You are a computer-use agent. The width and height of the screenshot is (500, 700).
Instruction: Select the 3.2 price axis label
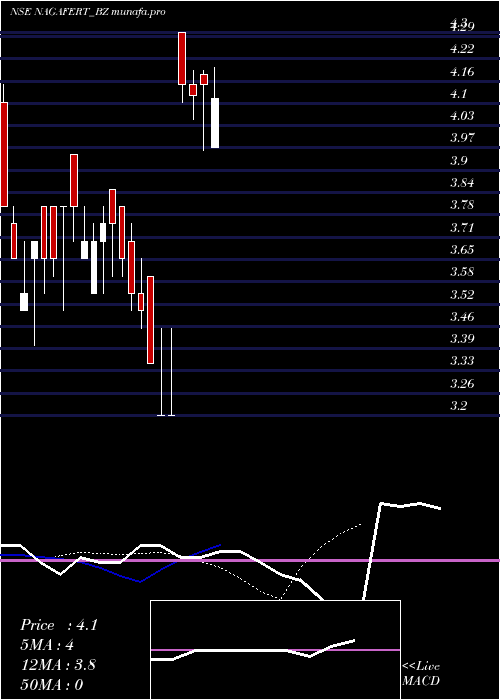[x=458, y=405]
